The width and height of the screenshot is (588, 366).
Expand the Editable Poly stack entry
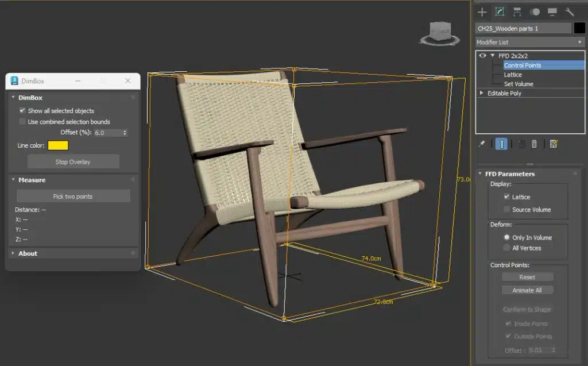click(x=482, y=93)
